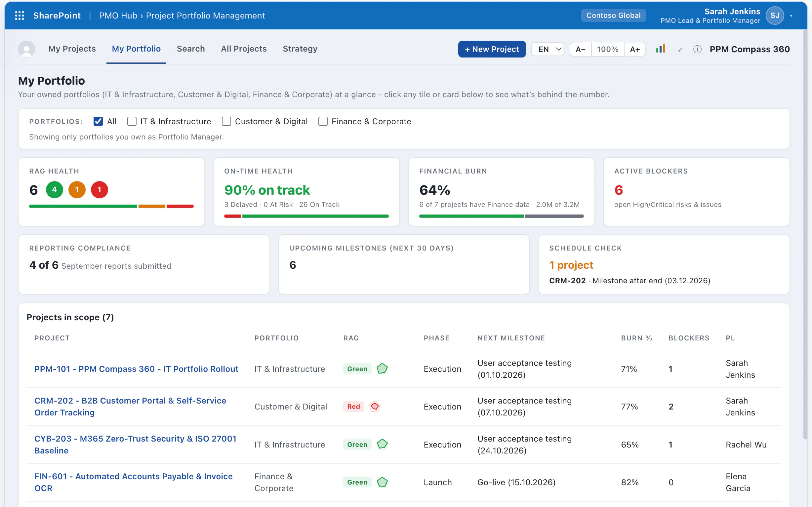Open the Strategy tab
Screen dimensions: 812x507
point(300,49)
